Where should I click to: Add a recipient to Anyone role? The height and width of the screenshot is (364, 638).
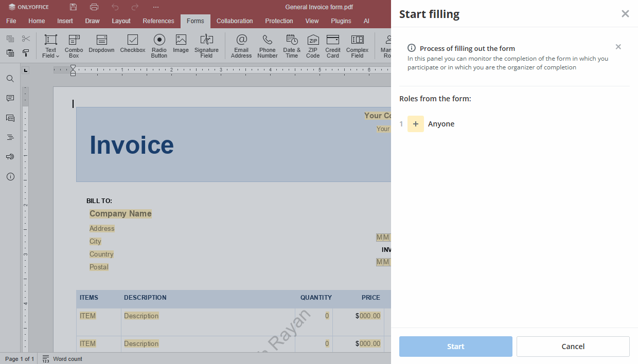pos(416,124)
